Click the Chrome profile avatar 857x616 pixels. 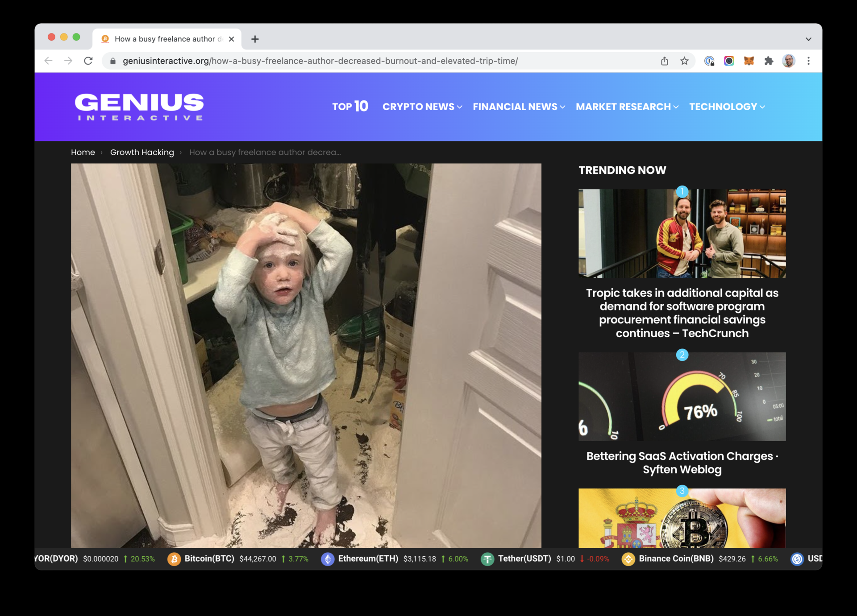pos(789,61)
